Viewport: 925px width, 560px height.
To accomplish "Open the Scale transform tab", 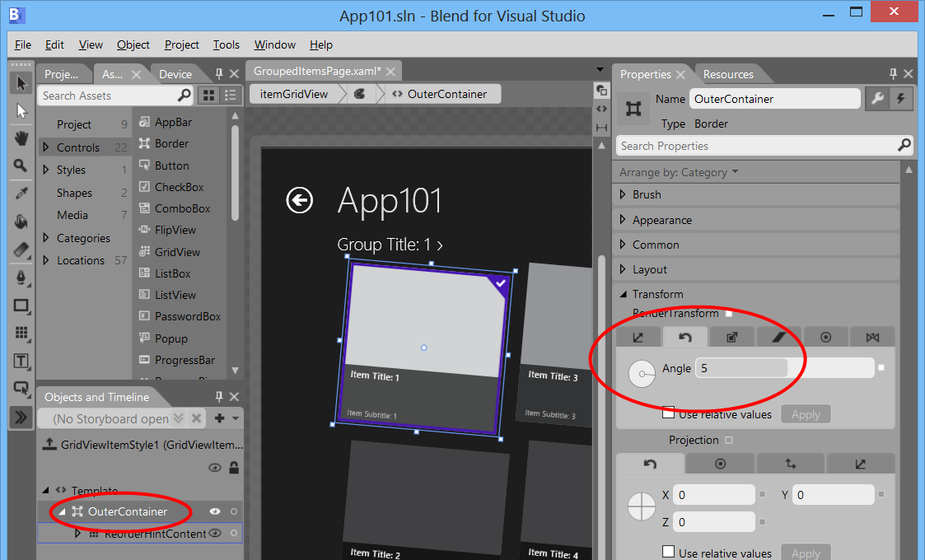I will tap(731, 337).
